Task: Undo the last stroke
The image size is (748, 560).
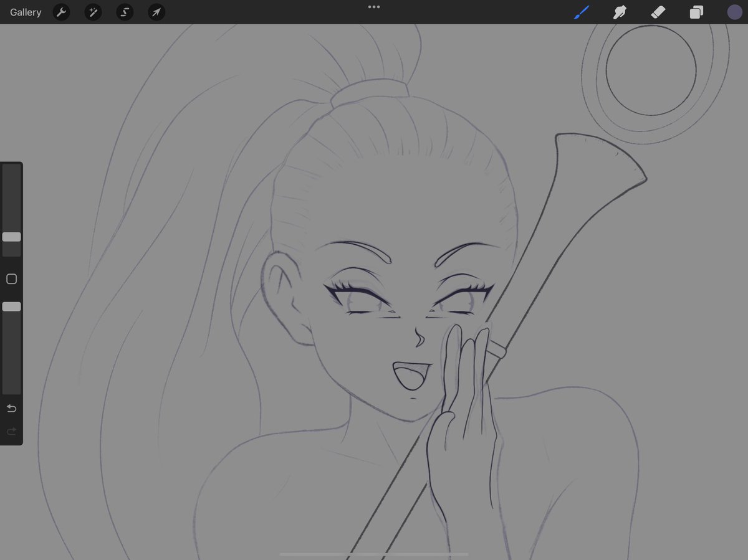Action: point(11,408)
